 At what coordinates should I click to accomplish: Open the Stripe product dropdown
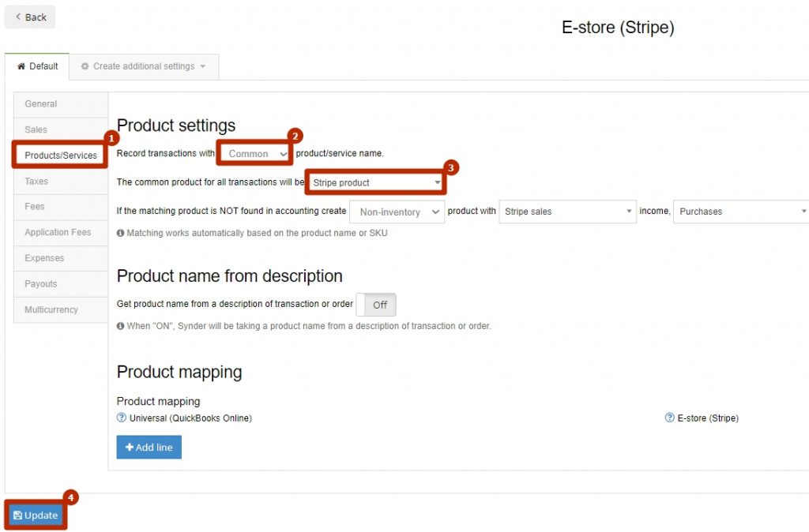[375, 182]
